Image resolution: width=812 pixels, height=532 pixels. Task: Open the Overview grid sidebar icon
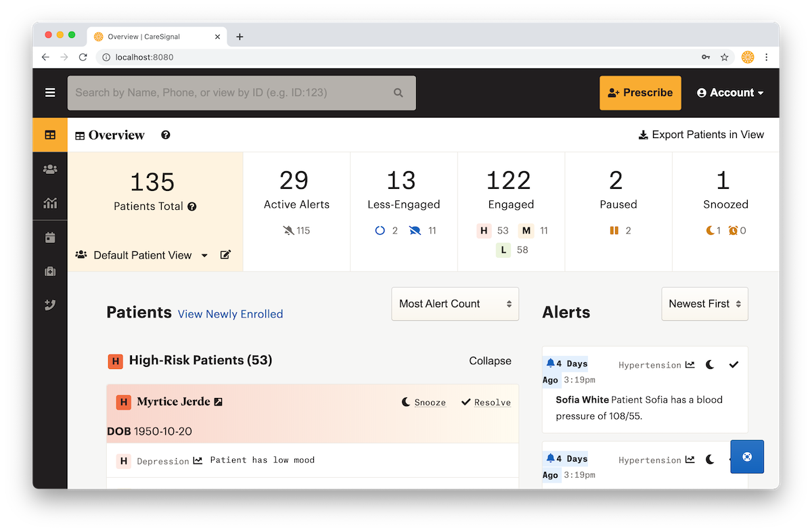50,135
